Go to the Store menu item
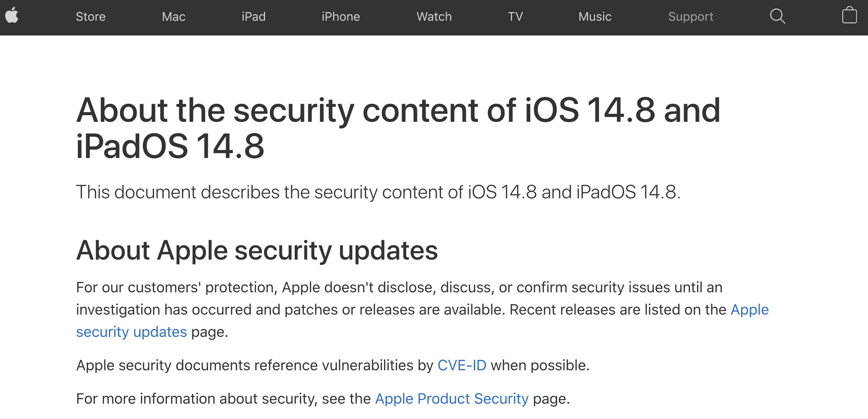 pyautogui.click(x=91, y=17)
